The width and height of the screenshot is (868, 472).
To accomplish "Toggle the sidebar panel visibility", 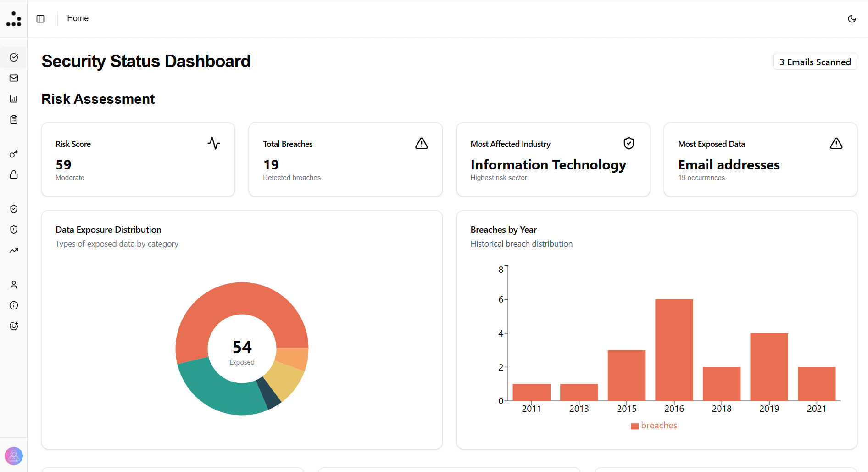I will tap(40, 19).
